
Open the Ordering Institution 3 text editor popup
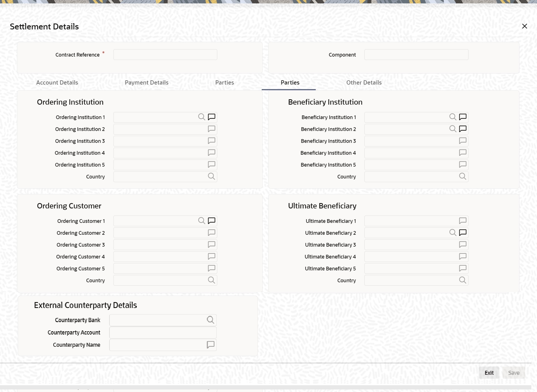(x=212, y=141)
